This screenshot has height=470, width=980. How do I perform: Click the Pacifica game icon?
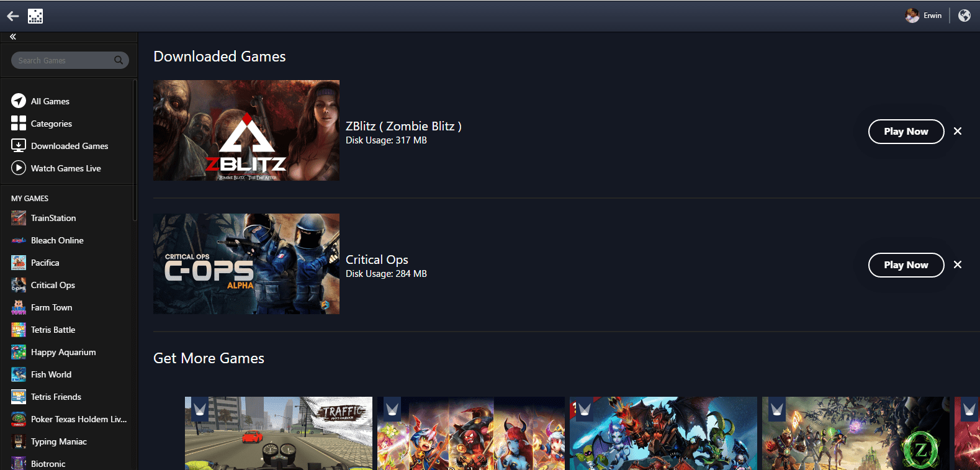coord(19,263)
